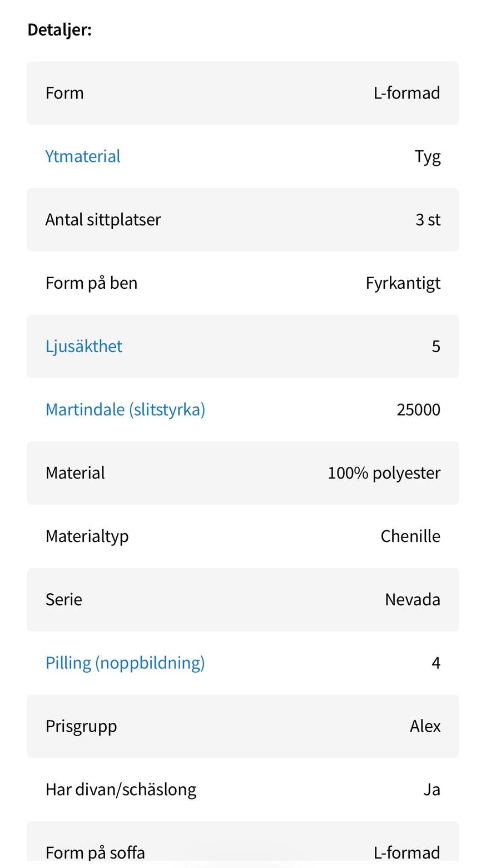Click the Prisgrupp label
The image size is (486, 868).
(x=81, y=726)
